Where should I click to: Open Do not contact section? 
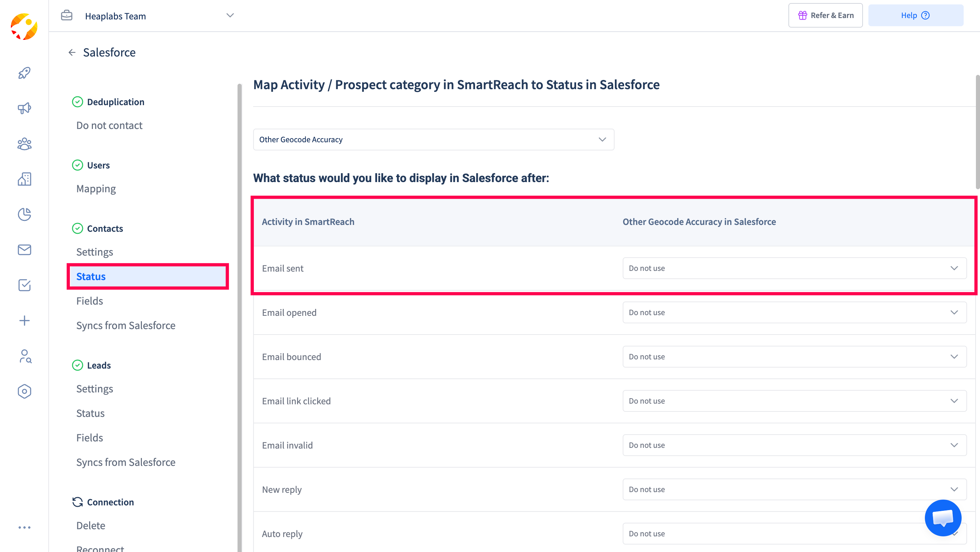tap(109, 126)
